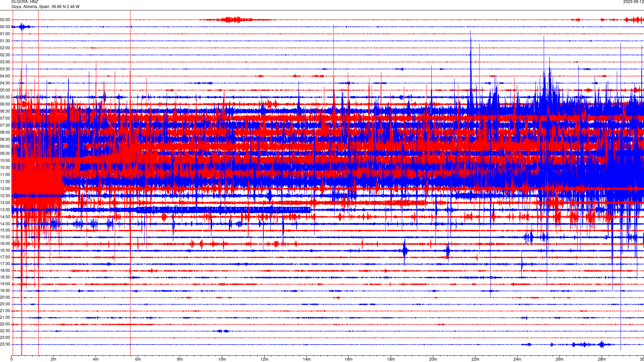Image resolution: width=644 pixels, height=362 pixels.
Task: Select the 14:00 time row label
Action: click(5, 217)
